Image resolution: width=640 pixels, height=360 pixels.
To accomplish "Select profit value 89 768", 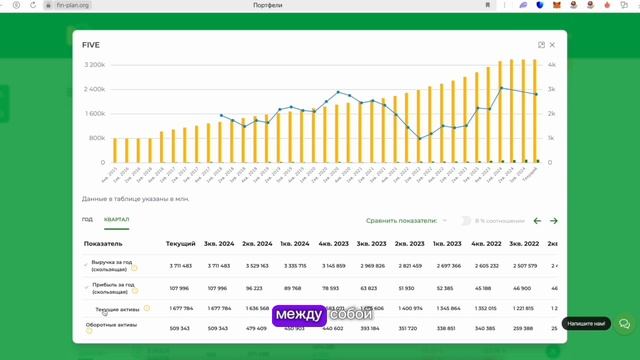I will [x=292, y=288].
